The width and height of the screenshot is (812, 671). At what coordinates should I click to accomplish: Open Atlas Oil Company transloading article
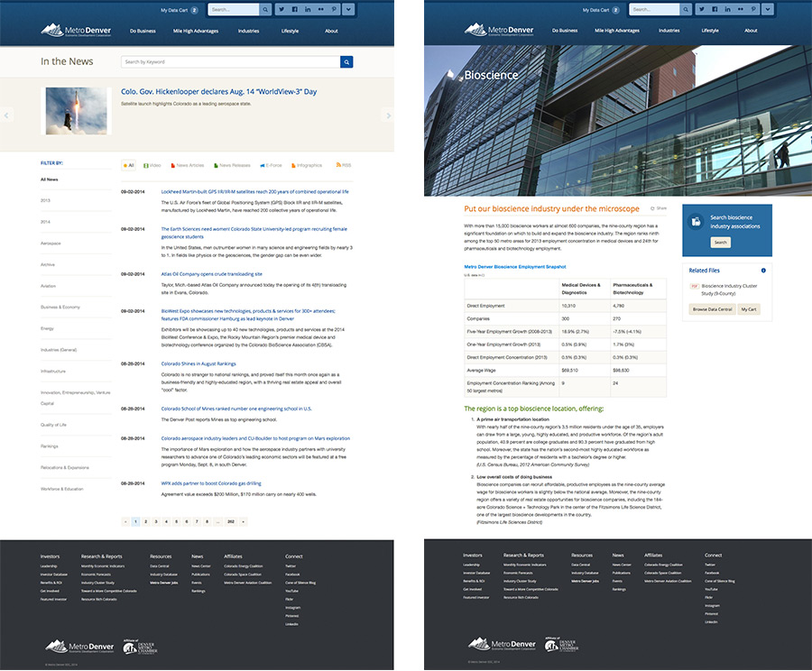(212, 274)
